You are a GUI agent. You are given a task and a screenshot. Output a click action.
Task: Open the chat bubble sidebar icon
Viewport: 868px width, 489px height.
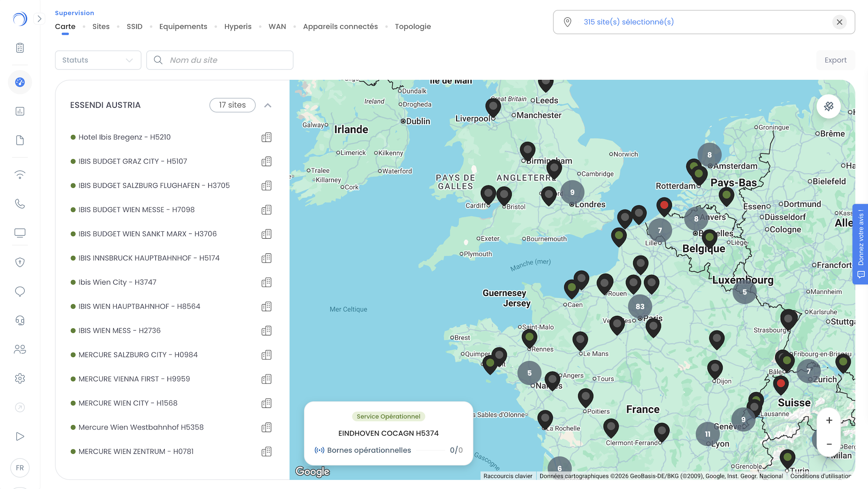pos(20,291)
